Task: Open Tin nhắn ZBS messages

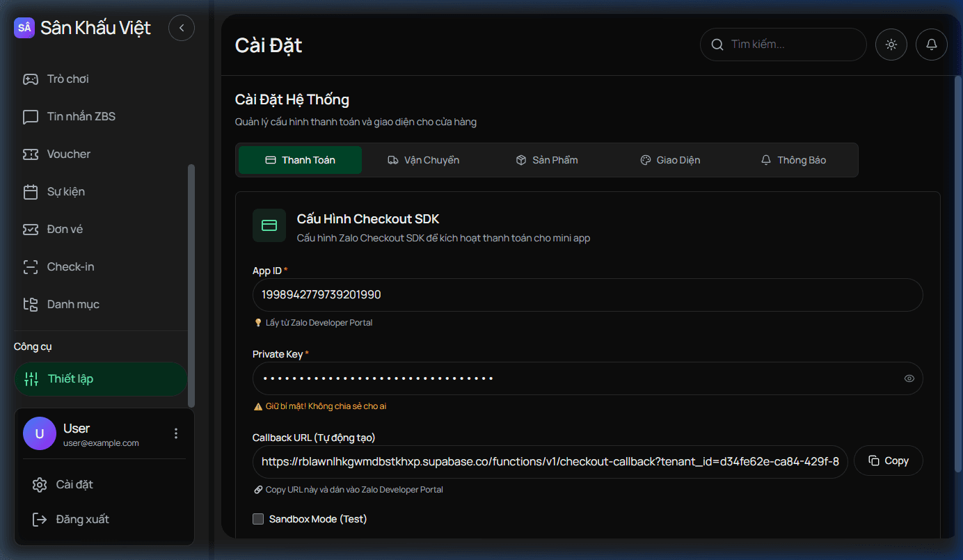Action: (81, 117)
